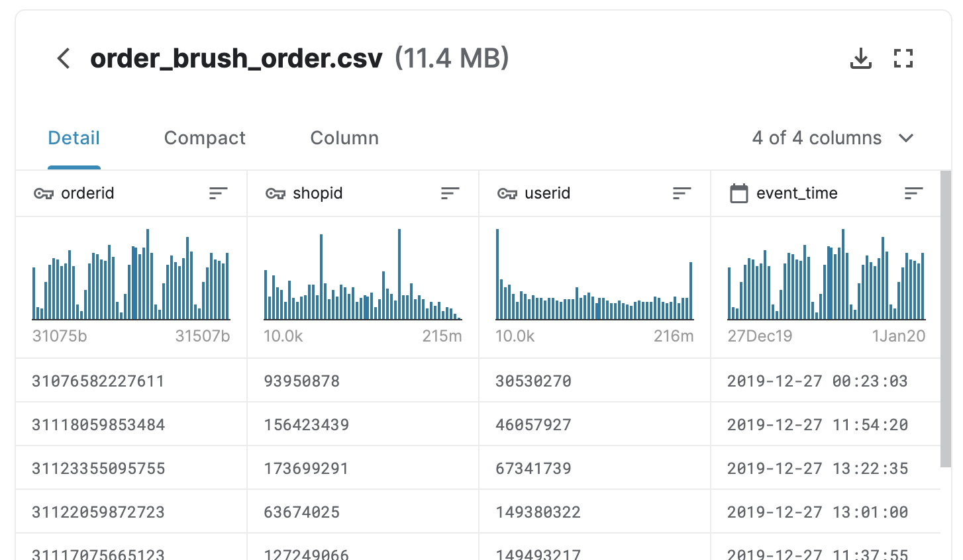Select userid cell 30530270
The image size is (963, 560).
click(x=595, y=381)
